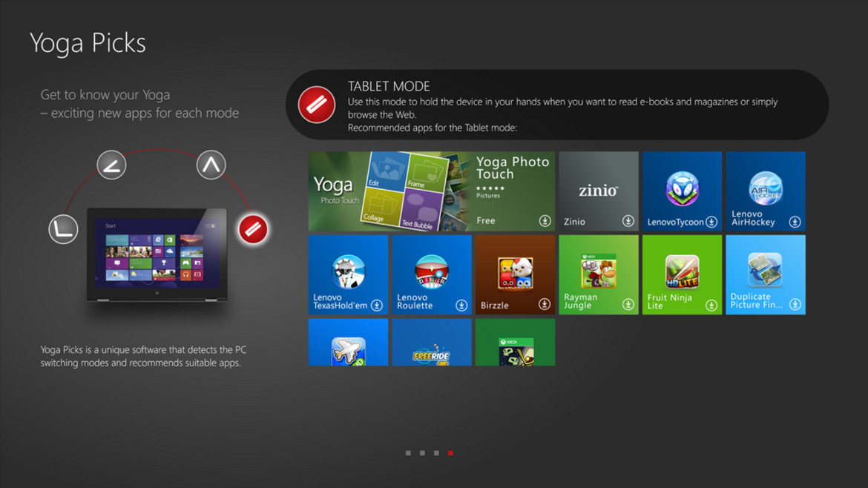Click the TexasHold'em poker chip icon

(x=348, y=271)
